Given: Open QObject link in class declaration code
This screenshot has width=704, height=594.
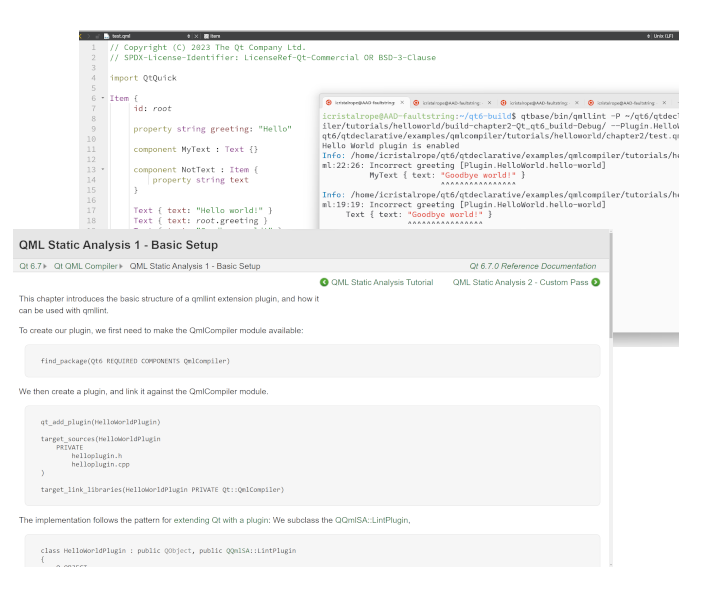Looking at the screenshot, I should point(177,550).
